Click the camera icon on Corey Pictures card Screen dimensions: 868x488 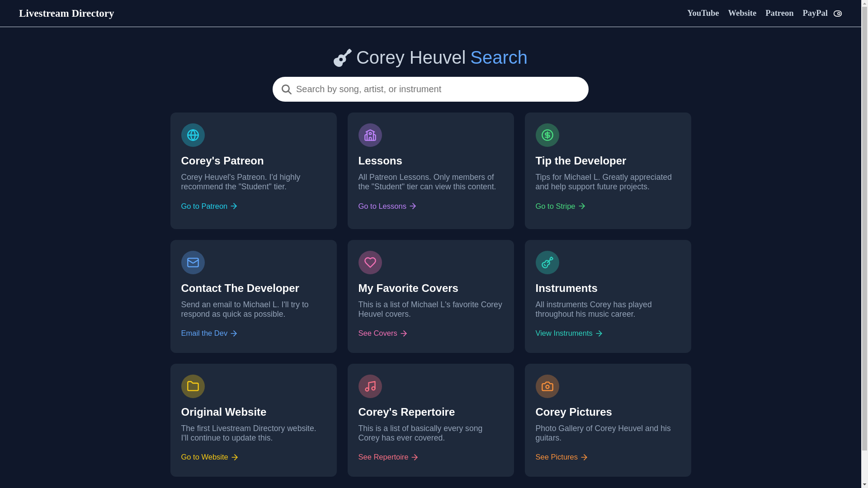click(x=547, y=386)
